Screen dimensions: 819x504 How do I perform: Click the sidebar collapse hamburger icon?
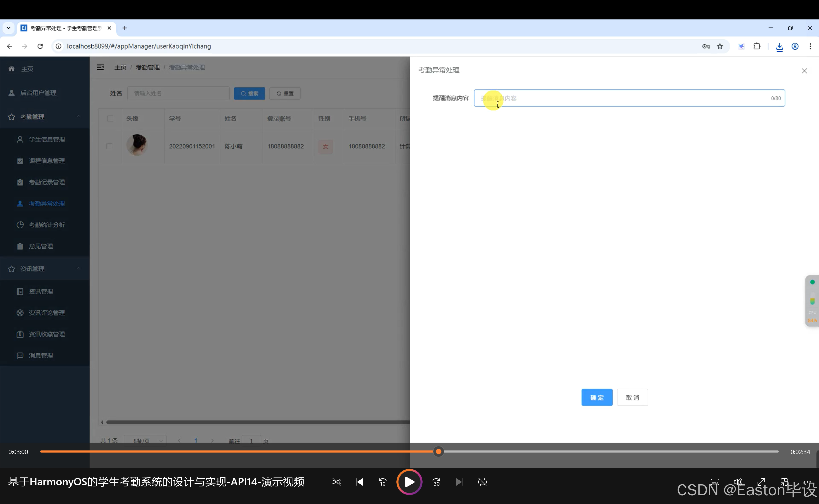pos(100,67)
